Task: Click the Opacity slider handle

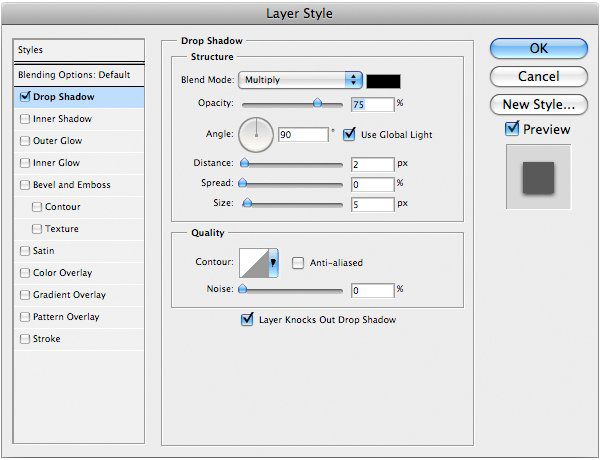Action: [318, 102]
